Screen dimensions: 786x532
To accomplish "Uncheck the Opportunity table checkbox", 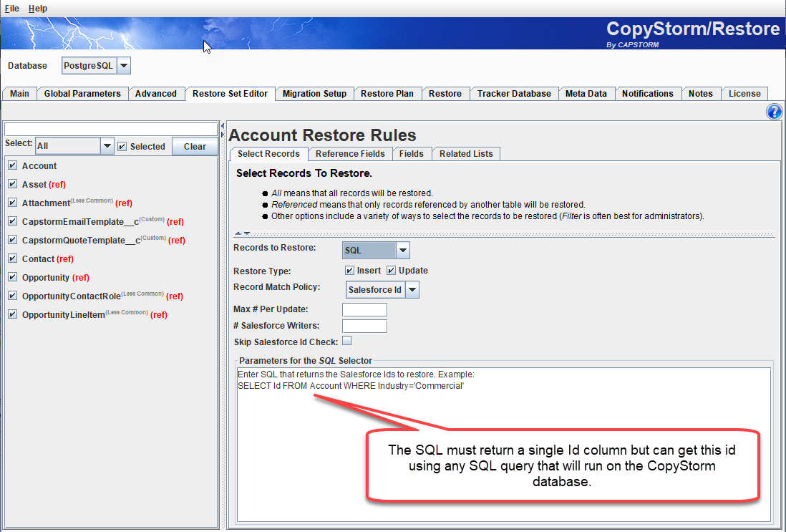I will coord(13,276).
